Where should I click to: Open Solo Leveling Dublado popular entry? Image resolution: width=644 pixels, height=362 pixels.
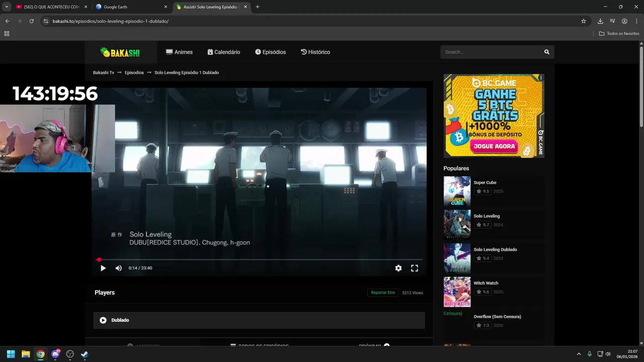click(495, 249)
